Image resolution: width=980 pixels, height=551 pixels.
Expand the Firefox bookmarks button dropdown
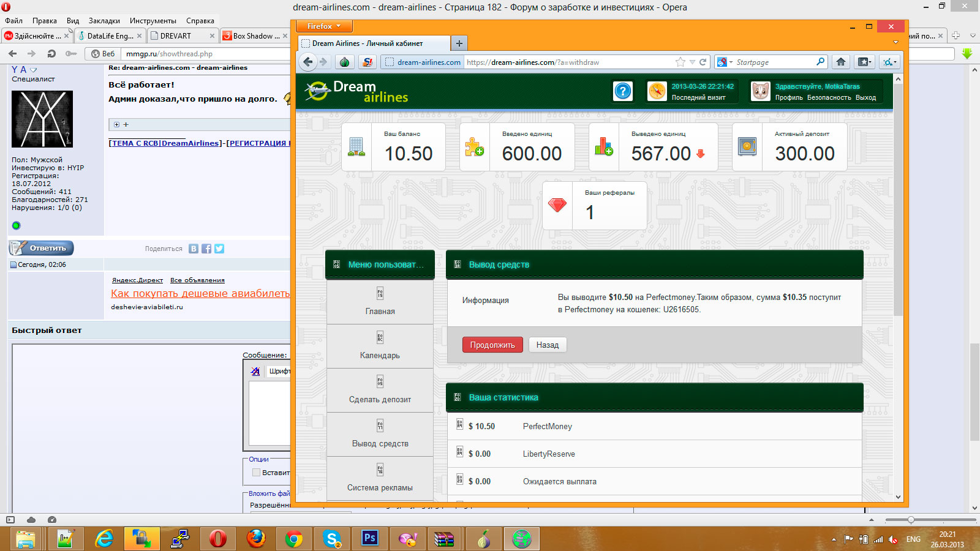(864, 62)
